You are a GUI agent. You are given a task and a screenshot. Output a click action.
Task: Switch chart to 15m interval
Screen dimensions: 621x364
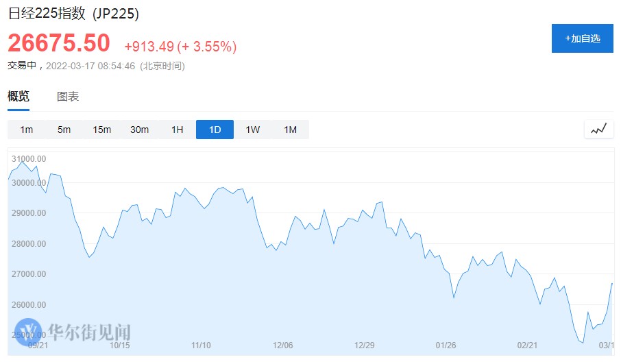click(x=102, y=130)
